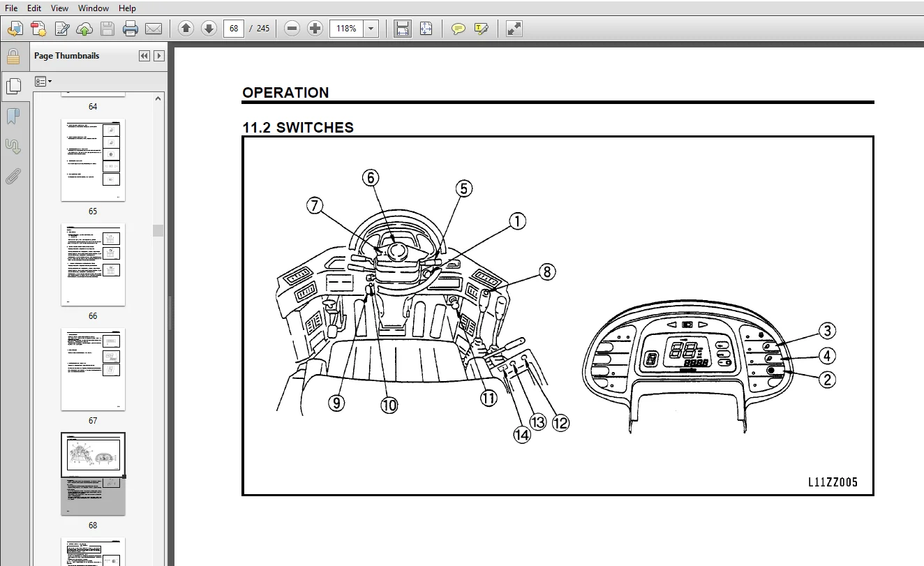Zoom in with the plus button
924x566 pixels.
315,29
